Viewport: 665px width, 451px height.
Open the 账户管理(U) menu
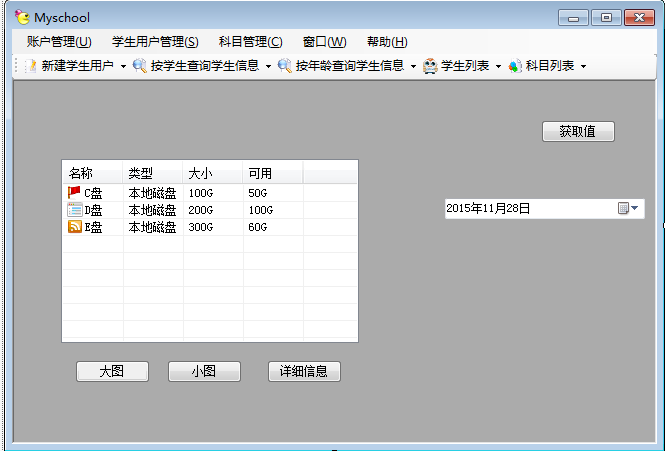[59, 42]
